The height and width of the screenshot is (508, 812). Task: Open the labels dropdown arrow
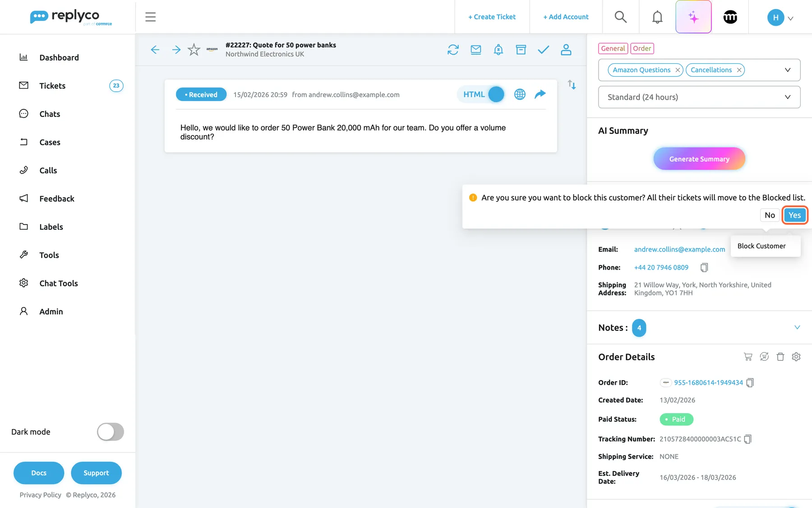coord(788,70)
